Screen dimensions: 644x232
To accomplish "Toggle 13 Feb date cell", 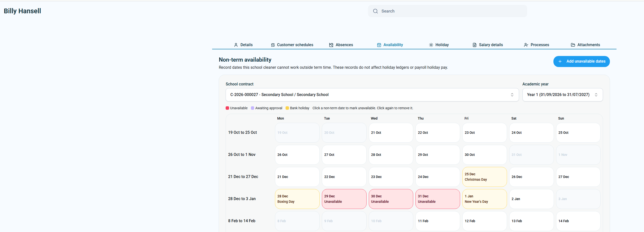I will 531,221.
